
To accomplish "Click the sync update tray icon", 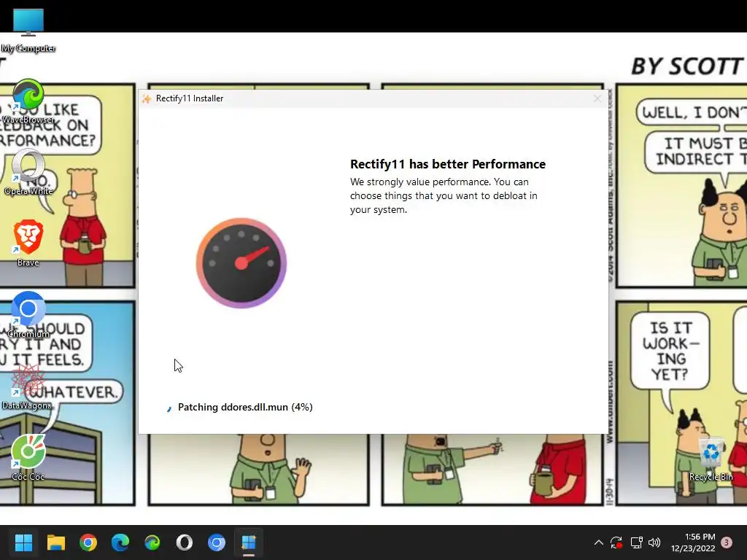I will click(616, 542).
